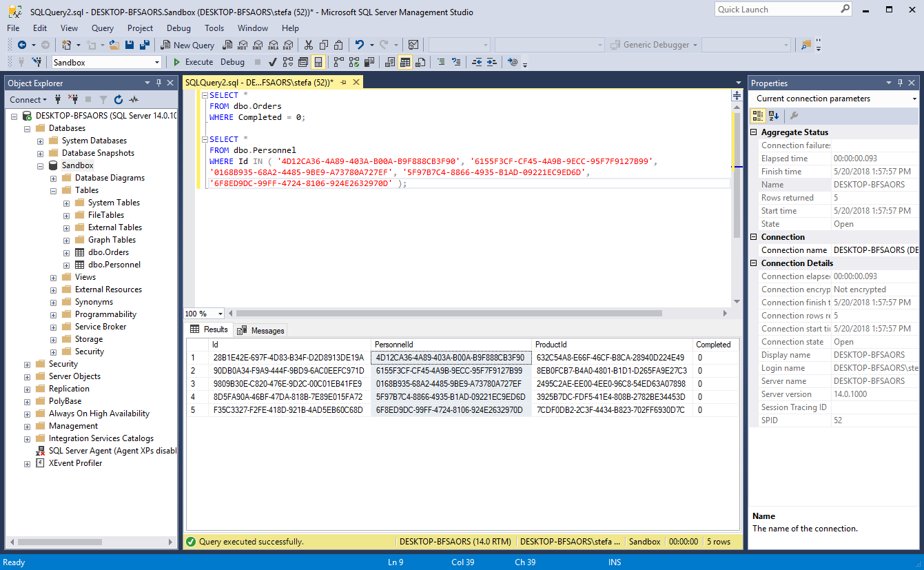Click the Alphabetical sort icon in Properties
This screenshot has width=924, height=570.
(774, 116)
